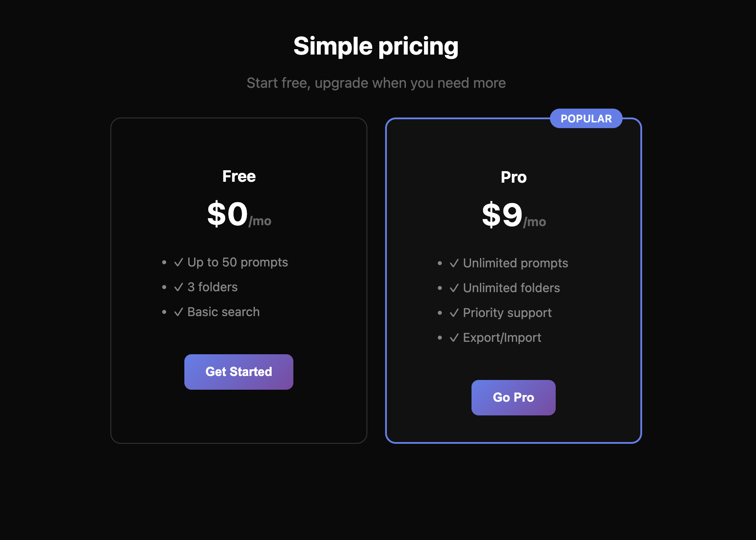Image resolution: width=756 pixels, height=540 pixels.
Task: Click the checkmark beside 'Export/Import'
Action: [453, 337]
